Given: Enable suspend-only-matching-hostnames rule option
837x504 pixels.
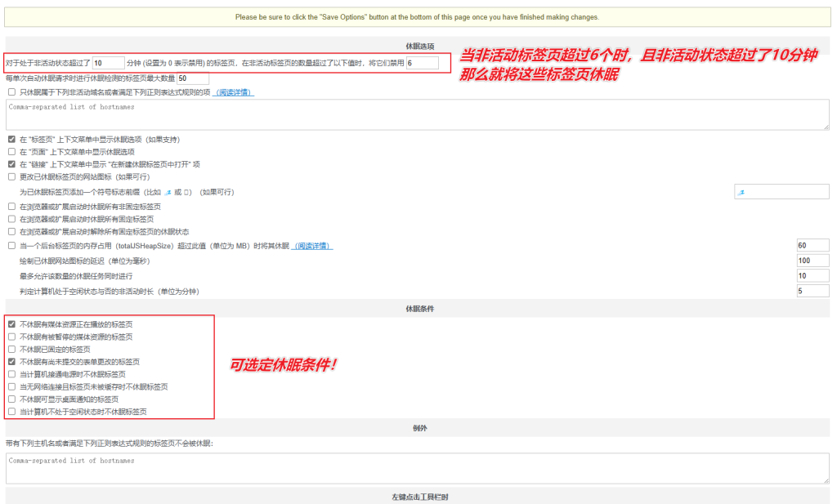Looking at the screenshot, I should (x=11, y=91).
